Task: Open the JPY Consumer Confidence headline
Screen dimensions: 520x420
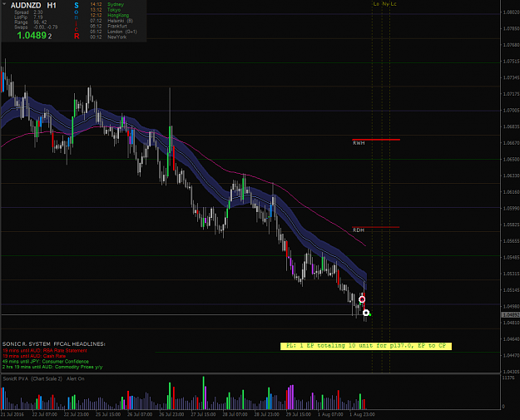Action: point(46,361)
